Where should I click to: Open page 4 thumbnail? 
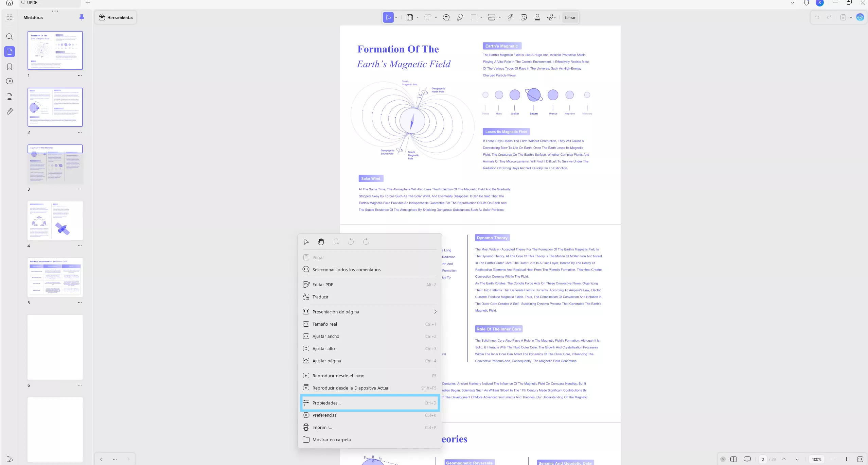coord(55,221)
